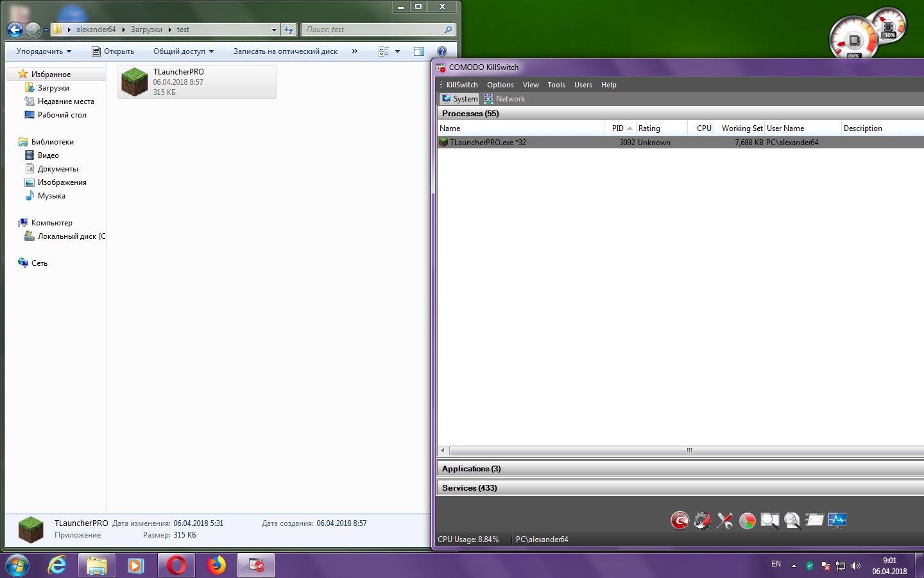Launch Opera from the taskbar

tap(176, 566)
